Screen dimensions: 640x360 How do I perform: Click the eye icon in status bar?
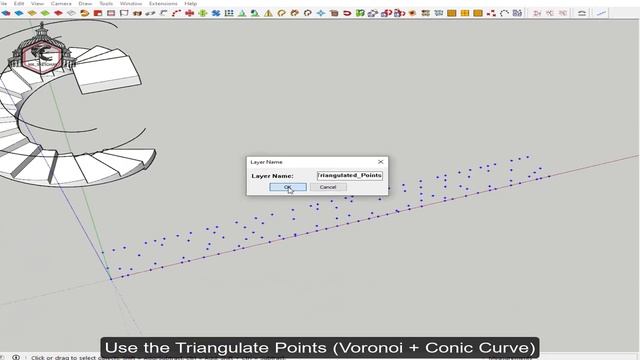point(16,357)
